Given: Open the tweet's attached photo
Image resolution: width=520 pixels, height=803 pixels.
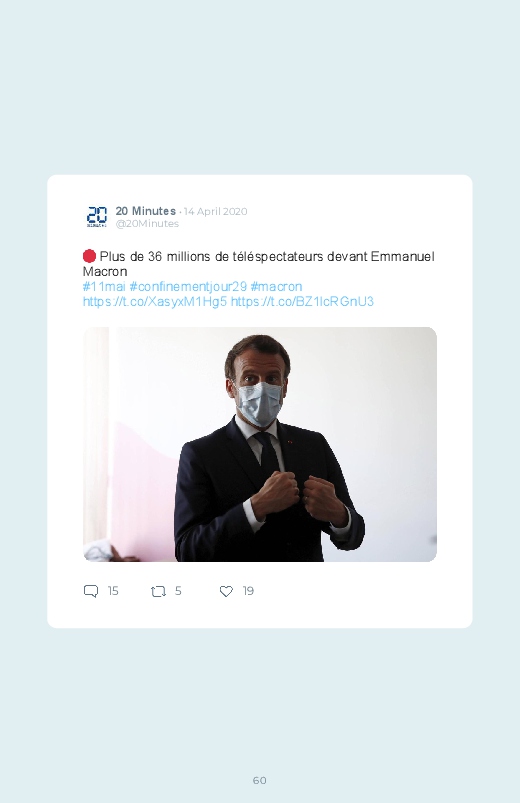Looking at the screenshot, I should pos(260,444).
